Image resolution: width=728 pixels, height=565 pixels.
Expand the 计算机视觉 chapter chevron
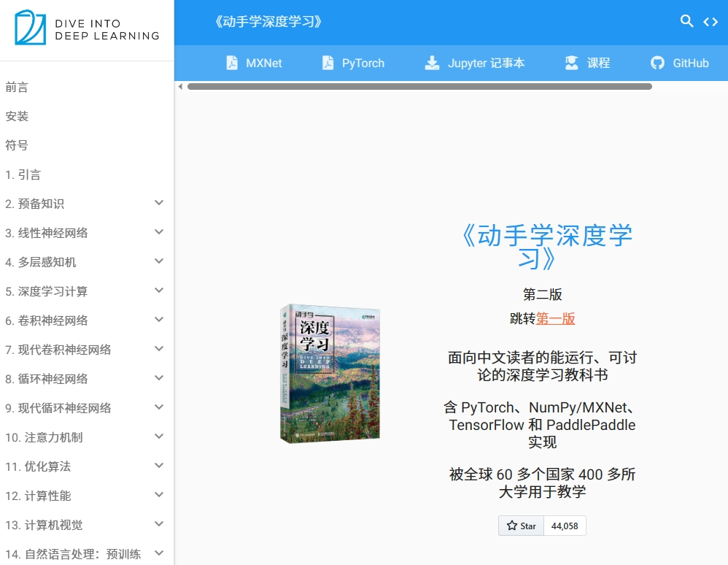(x=159, y=524)
